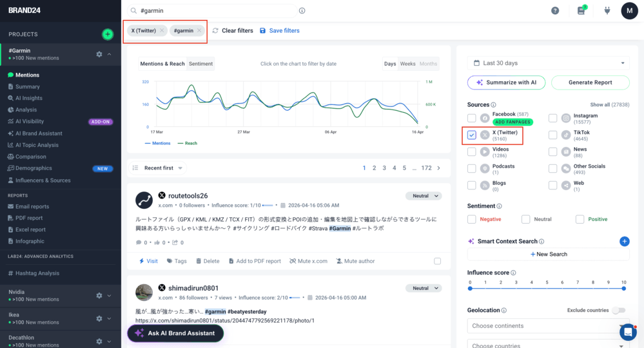The height and width of the screenshot is (348, 644).
Task: Switch chart to the Sentiment tab
Action: click(200, 64)
